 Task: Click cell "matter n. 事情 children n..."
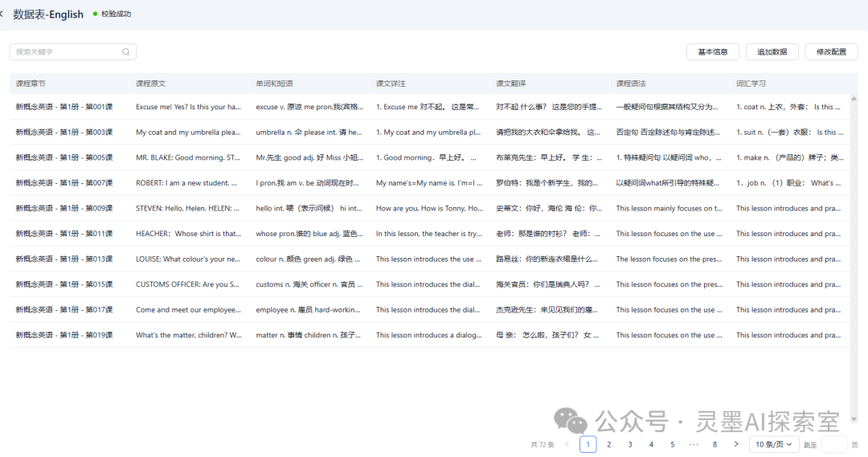click(x=309, y=335)
